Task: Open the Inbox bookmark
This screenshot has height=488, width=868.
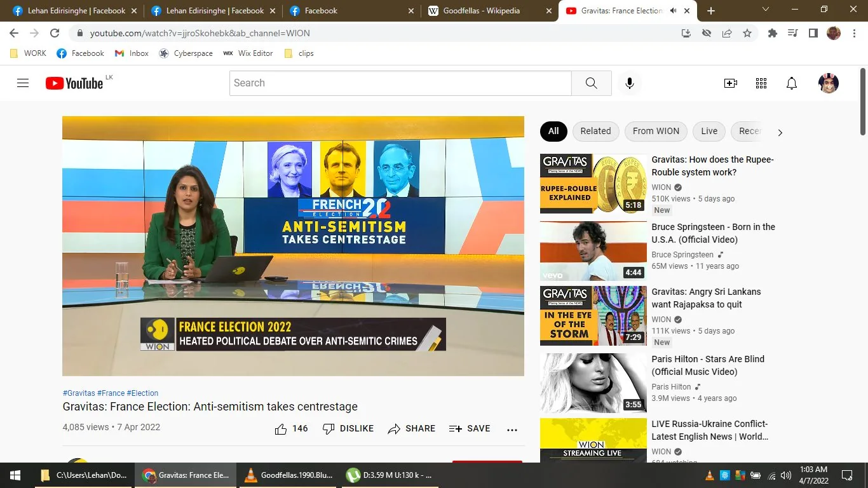Action: click(x=132, y=53)
